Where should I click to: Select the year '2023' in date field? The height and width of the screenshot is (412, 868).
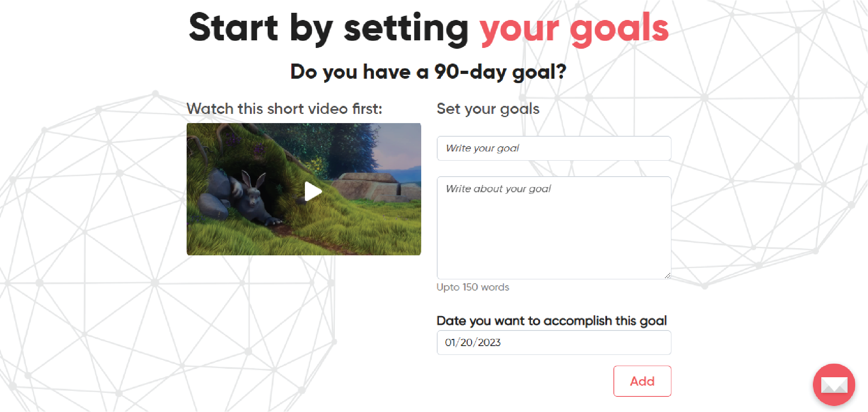(x=489, y=342)
